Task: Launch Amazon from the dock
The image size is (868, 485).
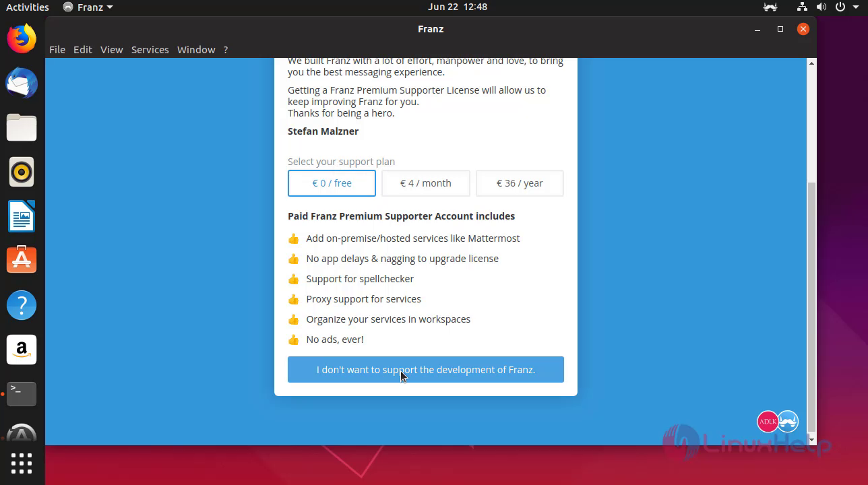Action: tap(22, 350)
